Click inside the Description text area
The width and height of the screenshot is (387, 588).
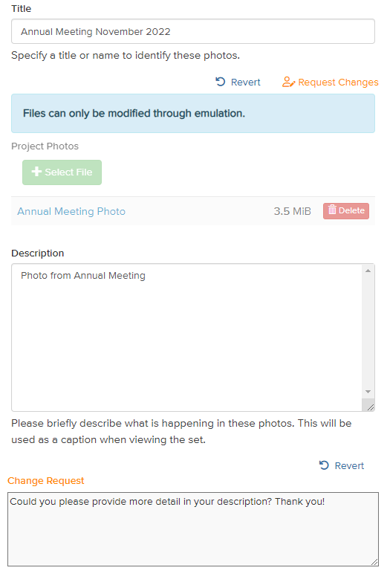(x=186, y=337)
